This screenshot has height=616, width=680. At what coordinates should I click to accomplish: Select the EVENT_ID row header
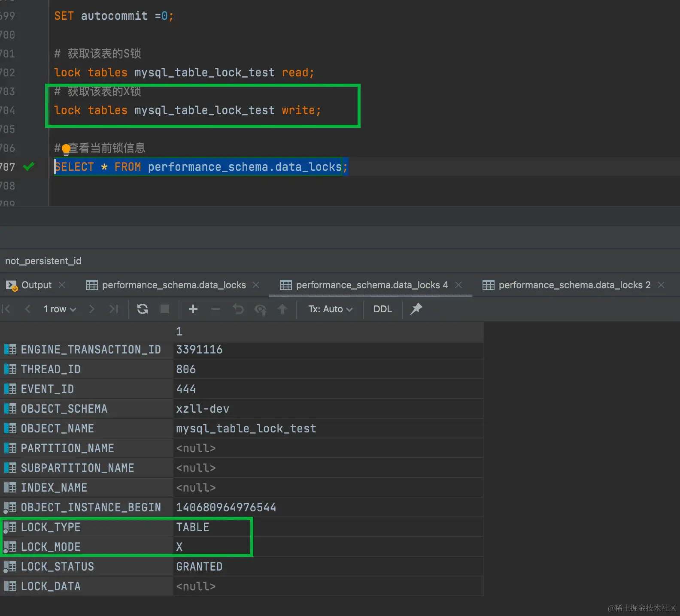coord(86,389)
